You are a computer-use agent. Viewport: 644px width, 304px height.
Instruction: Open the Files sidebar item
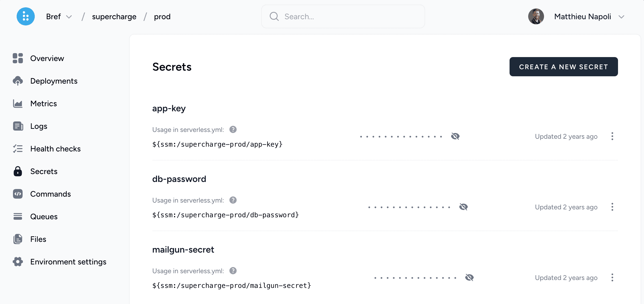38,239
